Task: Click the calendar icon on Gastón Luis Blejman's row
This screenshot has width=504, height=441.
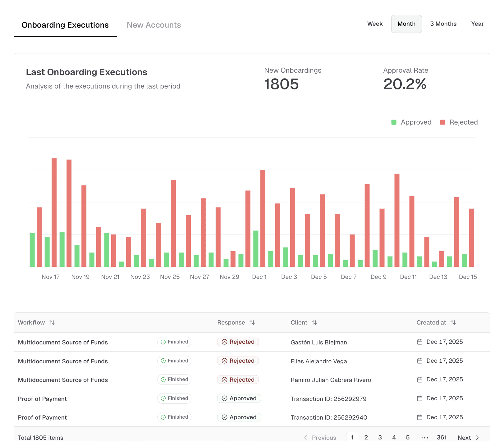Action: pyautogui.click(x=419, y=342)
